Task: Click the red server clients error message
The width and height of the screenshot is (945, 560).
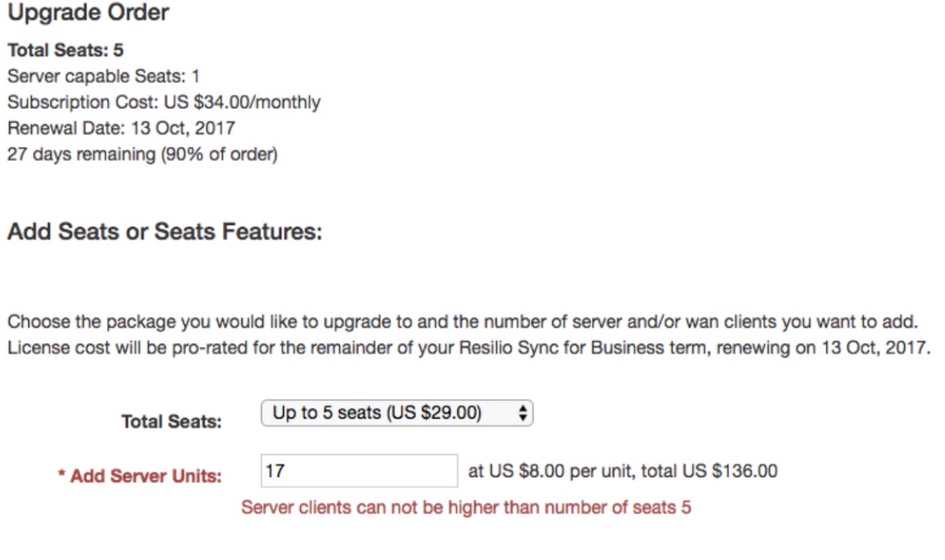Action: tap(466, 508)
